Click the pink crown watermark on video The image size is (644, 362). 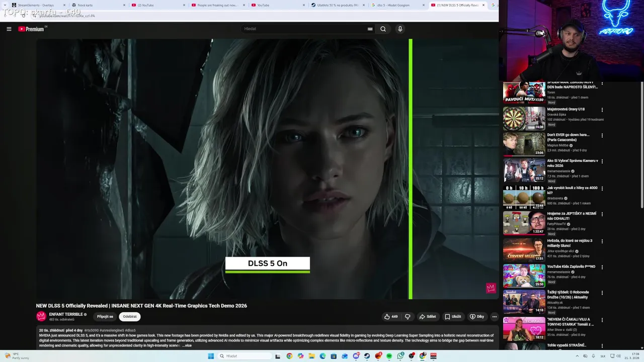[491, 288]
